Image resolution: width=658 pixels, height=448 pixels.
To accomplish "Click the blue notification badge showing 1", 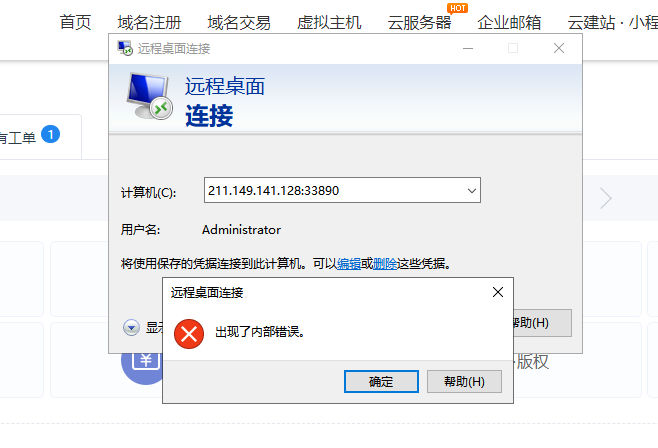I will click(x=50, y=134).
